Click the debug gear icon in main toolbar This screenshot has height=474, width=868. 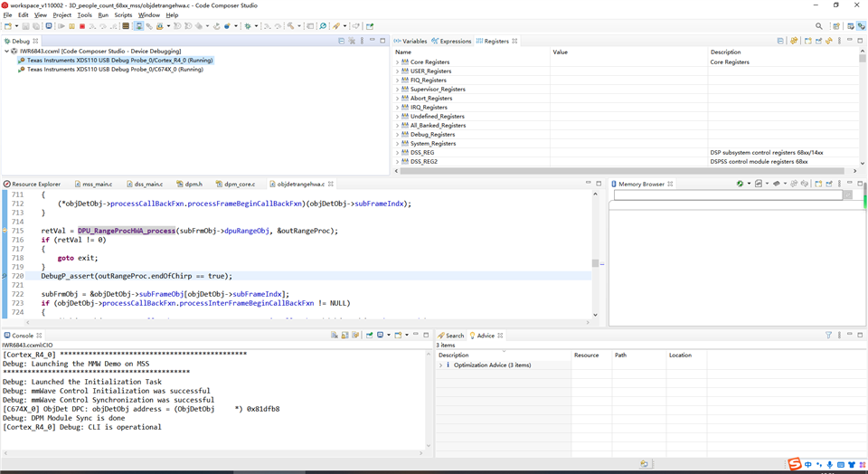click(x=248, y=26)
